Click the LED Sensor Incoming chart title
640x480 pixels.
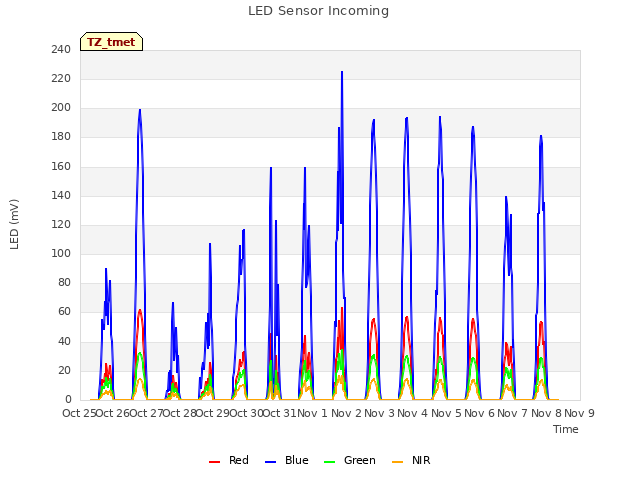point(318,11)
